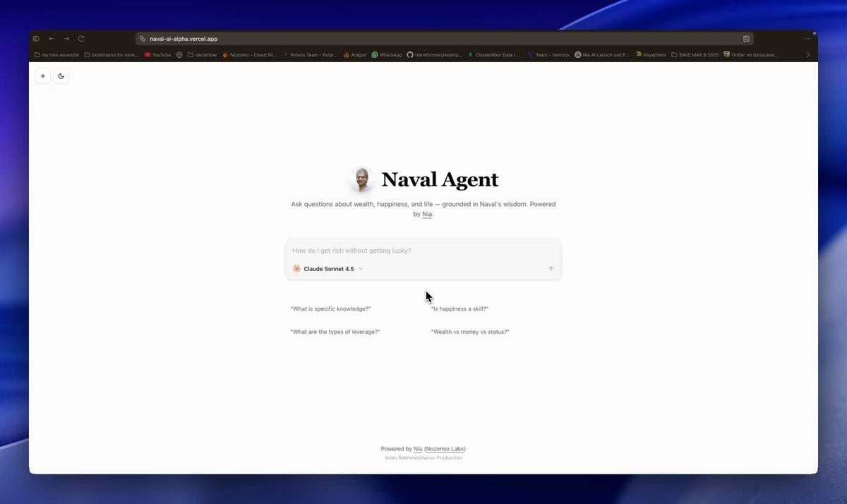Open the Team - Venrock bookmark
847x504 pixels.
[548, 54]
